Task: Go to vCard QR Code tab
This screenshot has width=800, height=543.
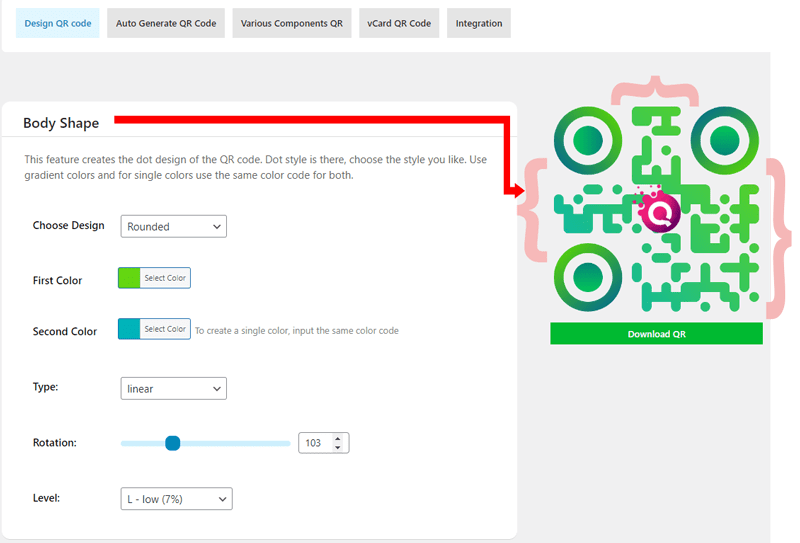Action: (399, 23)
